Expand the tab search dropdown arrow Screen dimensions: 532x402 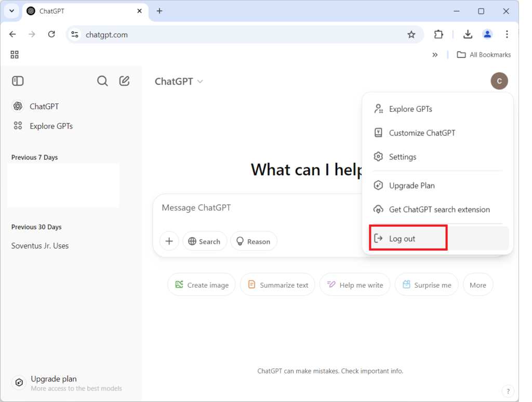point(11,11)
